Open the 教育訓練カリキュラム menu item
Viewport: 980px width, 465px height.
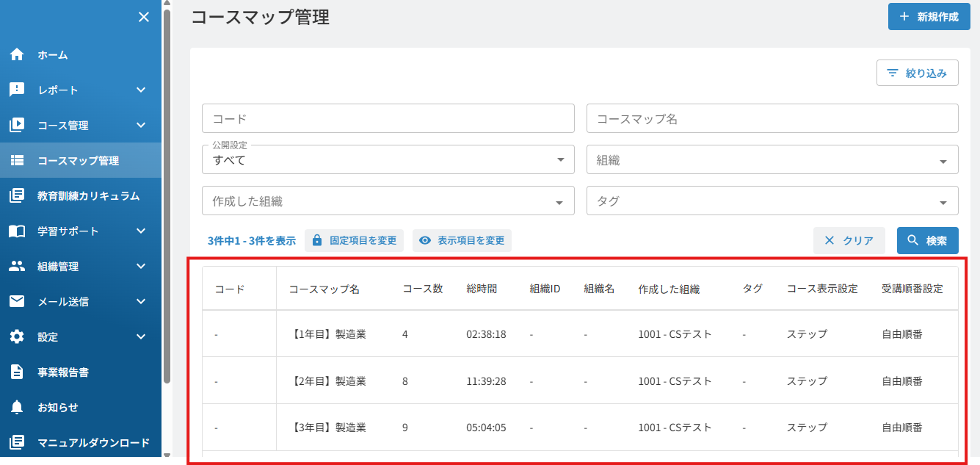[81, 196]
